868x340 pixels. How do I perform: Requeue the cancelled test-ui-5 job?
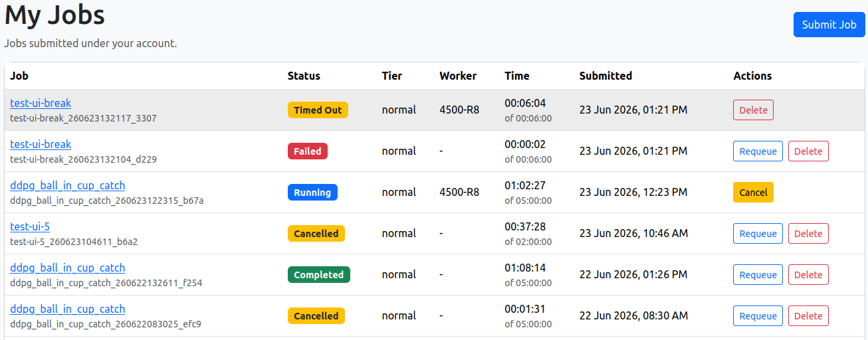tap(758, 234)
